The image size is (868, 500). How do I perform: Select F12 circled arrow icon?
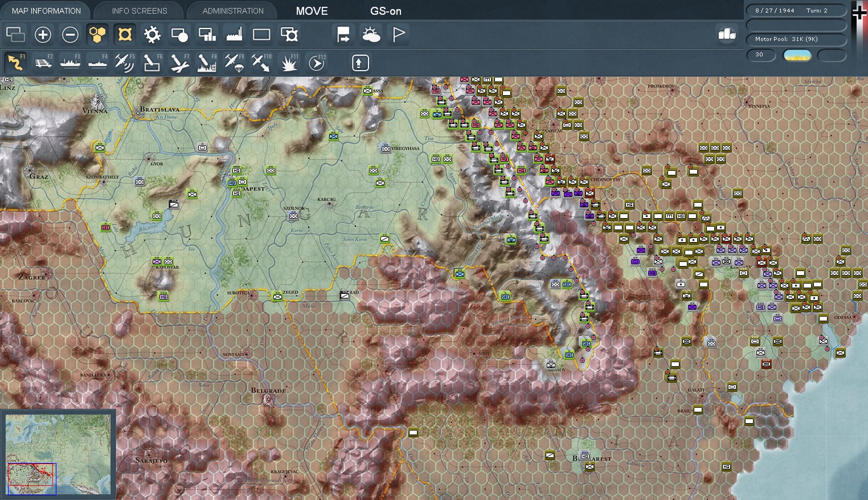pyautogui.click(x=316, y=63)
